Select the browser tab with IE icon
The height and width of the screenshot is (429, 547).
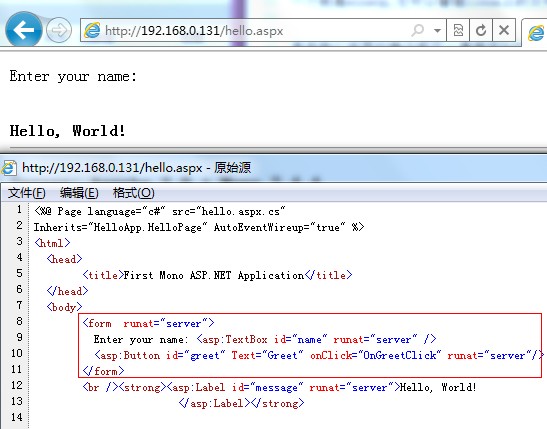535,32
